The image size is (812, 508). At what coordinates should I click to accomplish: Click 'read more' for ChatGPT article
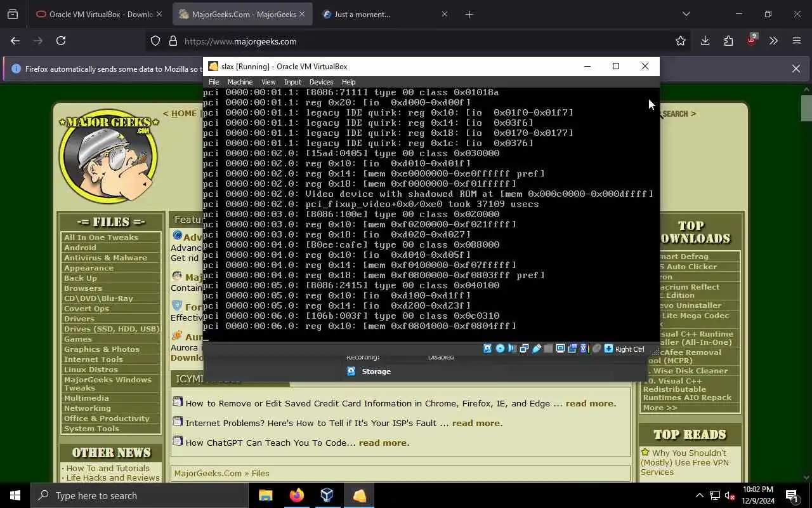(x=384, y=443)
